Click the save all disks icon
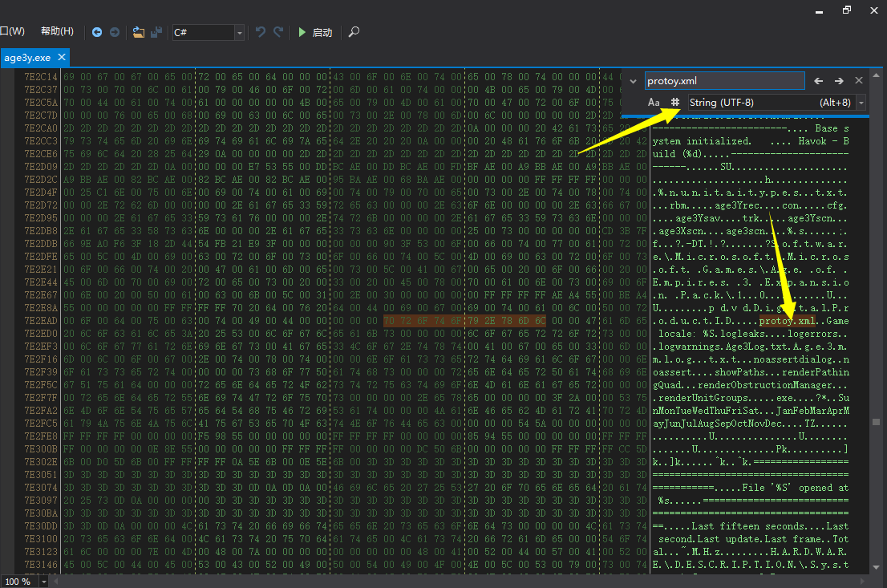 tap(156, 32)
